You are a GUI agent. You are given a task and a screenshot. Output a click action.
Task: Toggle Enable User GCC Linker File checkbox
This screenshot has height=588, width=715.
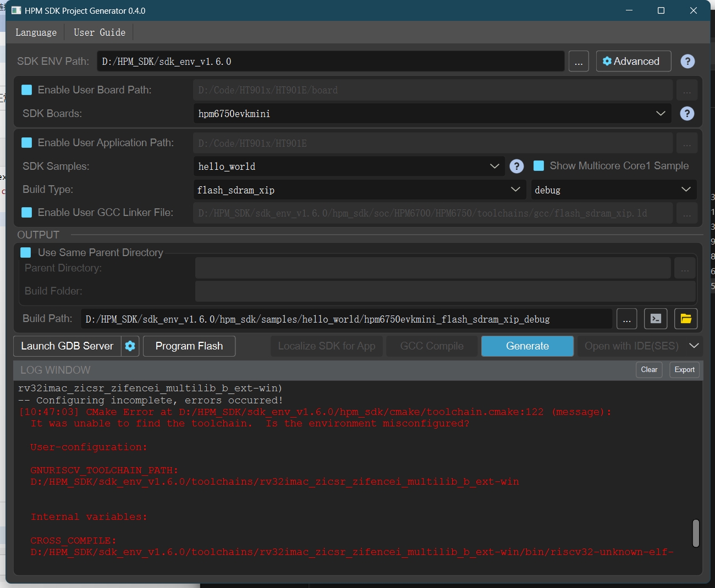pyautogui.click(x=26, y=213)
